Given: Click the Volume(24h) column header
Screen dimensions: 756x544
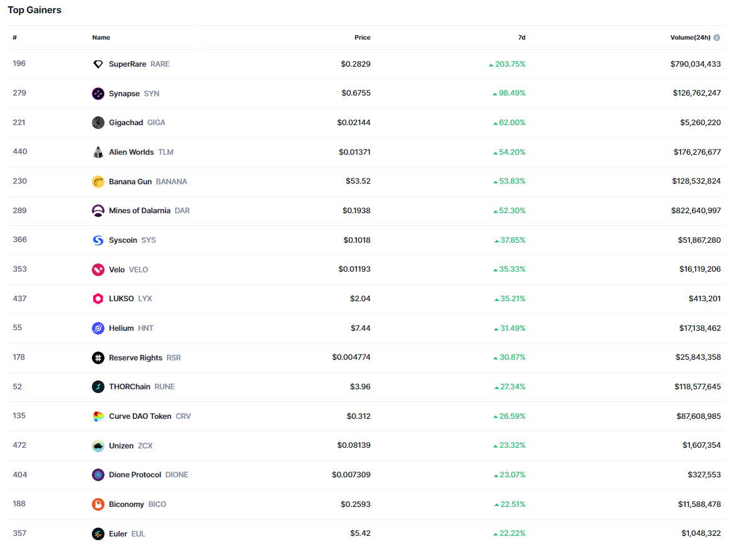Looking at the screenshot, I should [690, 38].
